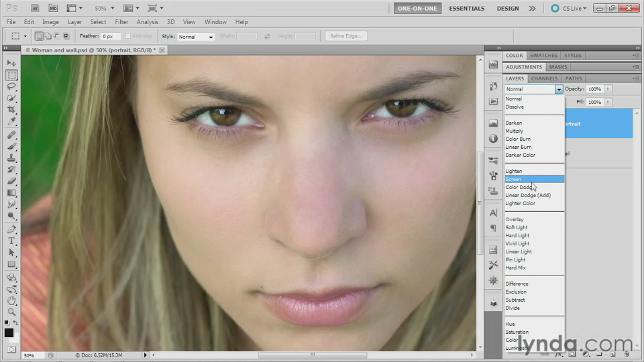
Task: Open the Style dropdown
Action: [196, 36]
